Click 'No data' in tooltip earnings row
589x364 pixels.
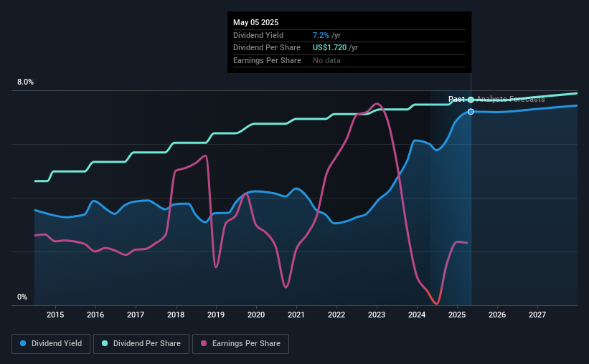pyautogui.click(x=327, y=60)
